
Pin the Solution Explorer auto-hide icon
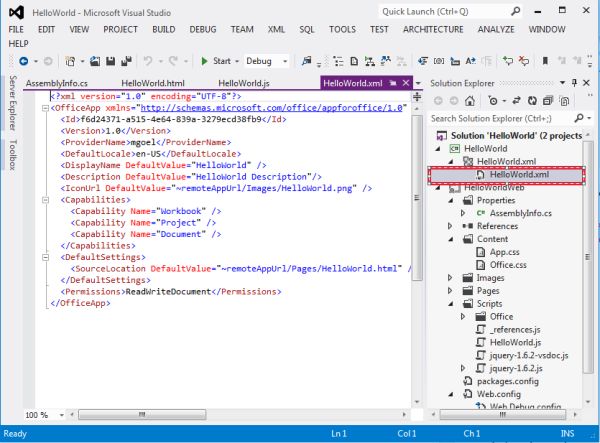574,83
